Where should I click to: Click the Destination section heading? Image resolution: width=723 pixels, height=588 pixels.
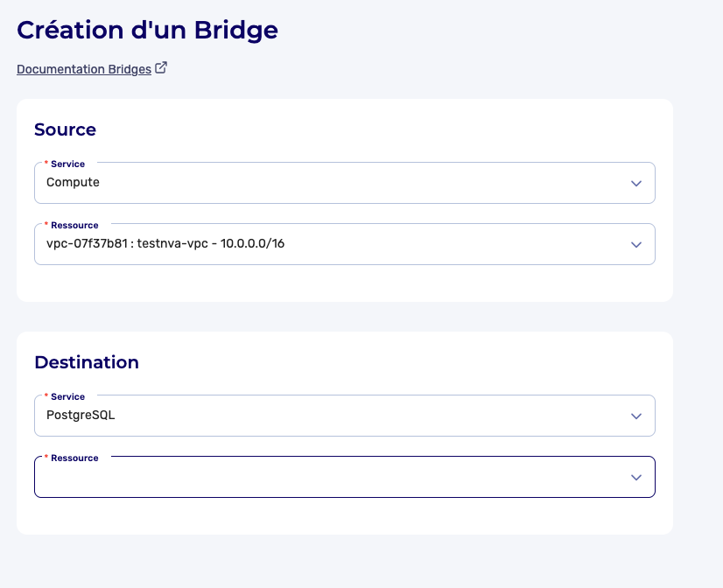[87, 362]
